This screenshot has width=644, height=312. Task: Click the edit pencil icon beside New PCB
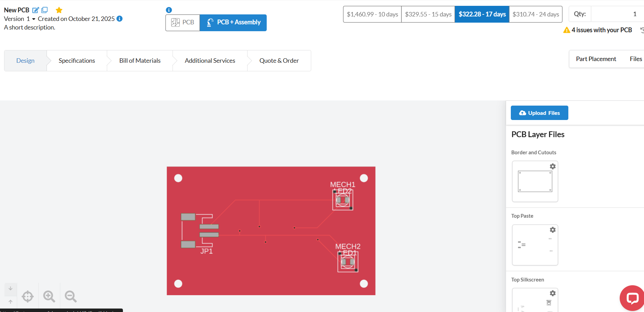point(36,10)
